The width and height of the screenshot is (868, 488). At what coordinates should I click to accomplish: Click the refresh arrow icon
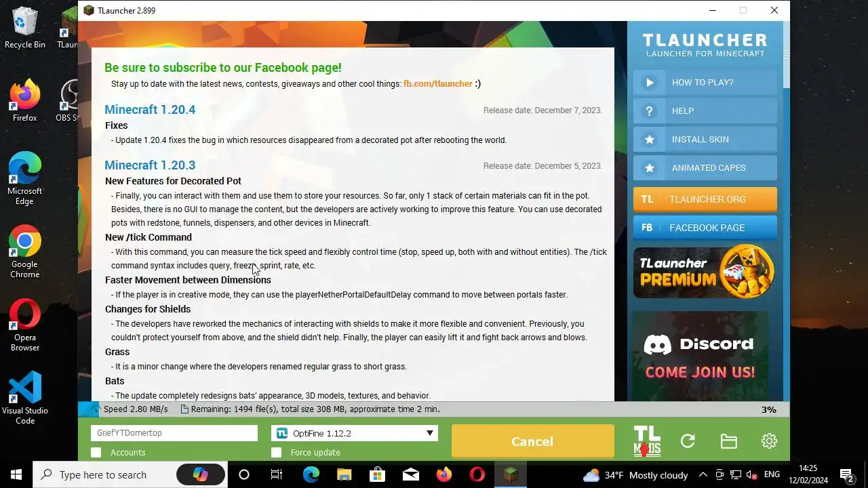688,441
